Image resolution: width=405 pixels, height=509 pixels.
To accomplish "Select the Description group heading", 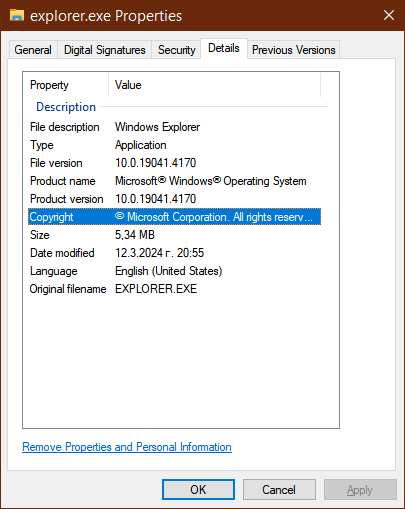I will 66,107.
